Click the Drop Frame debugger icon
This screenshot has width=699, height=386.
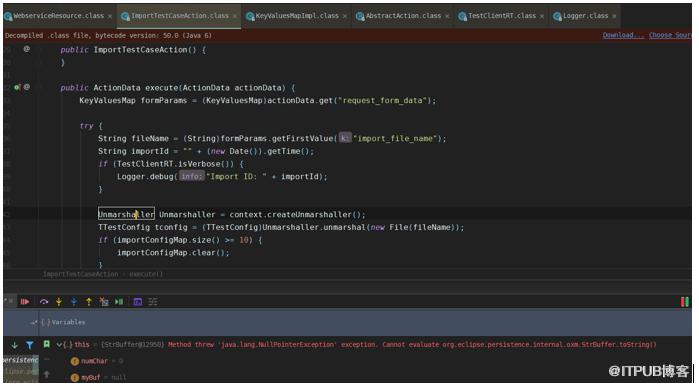point(104,302)
